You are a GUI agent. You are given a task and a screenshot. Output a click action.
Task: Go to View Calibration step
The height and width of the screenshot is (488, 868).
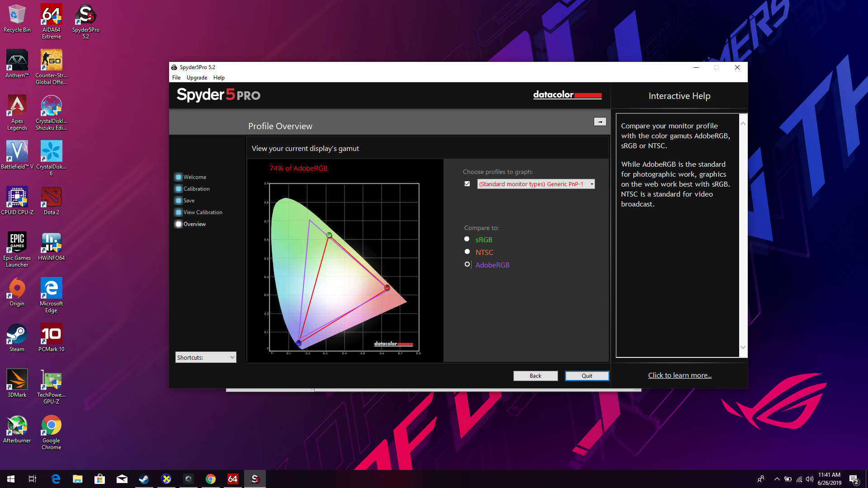point(199,212)
